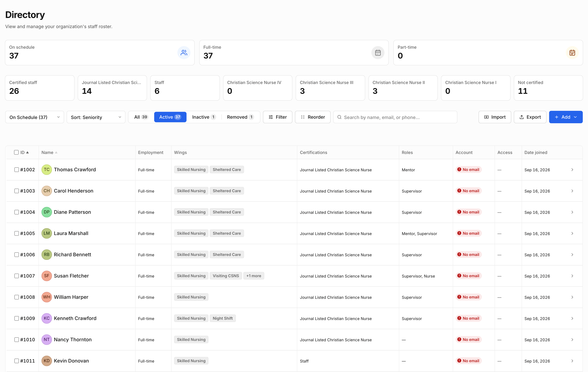Click the Reorder button
The image size is (588, 372).
pos(313,117)
